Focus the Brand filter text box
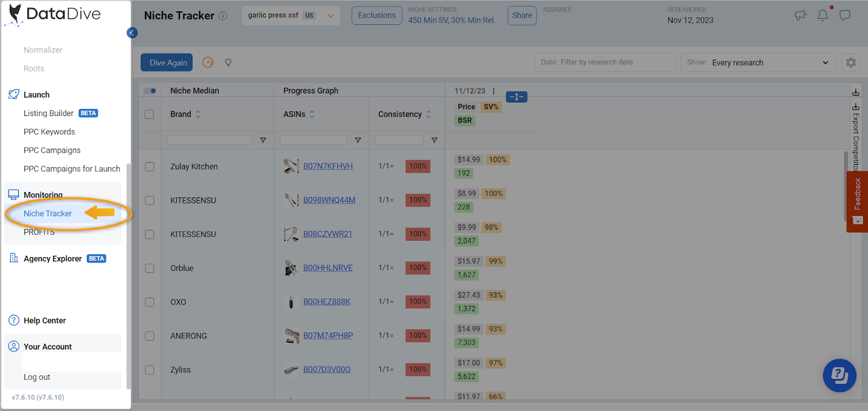This screenshot has height=411, width=868. (209, 140)
